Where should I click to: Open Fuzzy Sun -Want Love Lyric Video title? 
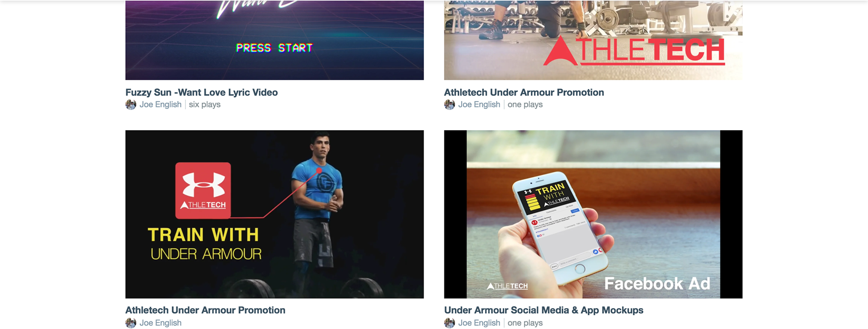pyautogui.click(x=202, y=92)
